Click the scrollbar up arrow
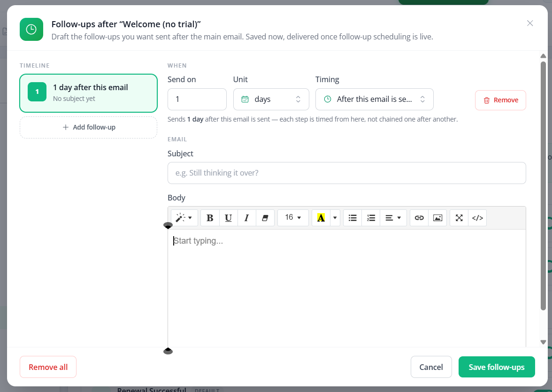This screenshot has height=392, width=552. pos(543,56)
